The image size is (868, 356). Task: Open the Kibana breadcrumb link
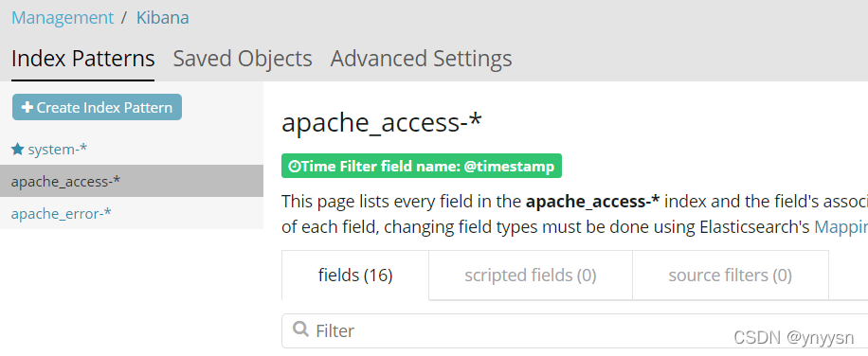[163, 18]
